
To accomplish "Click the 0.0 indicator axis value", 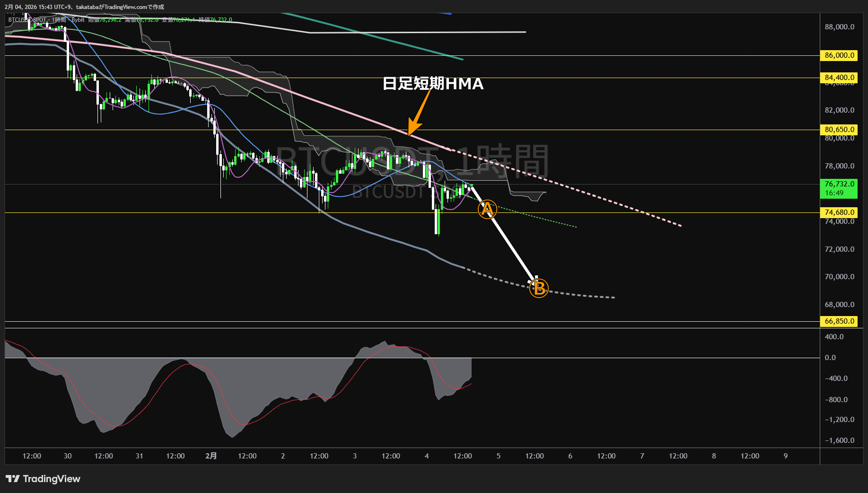I will 830,358.
